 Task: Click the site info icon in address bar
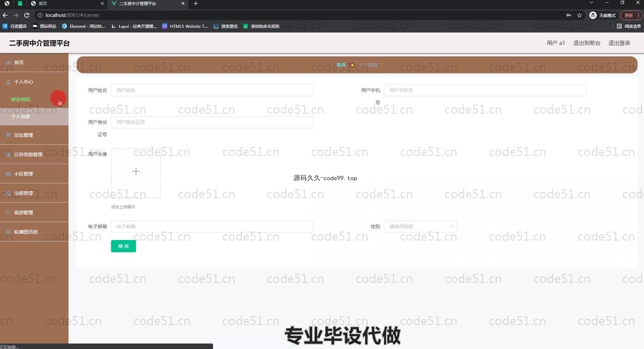coord(40,15)
